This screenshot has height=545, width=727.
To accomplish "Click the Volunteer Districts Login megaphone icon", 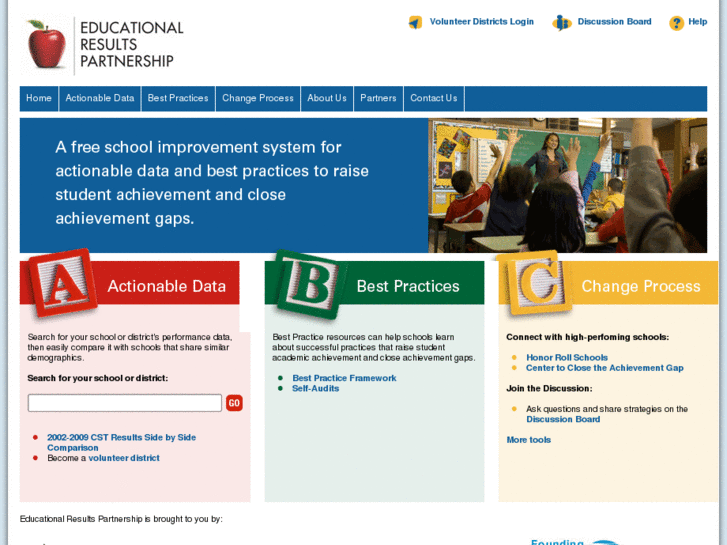I will click(415, 22).
